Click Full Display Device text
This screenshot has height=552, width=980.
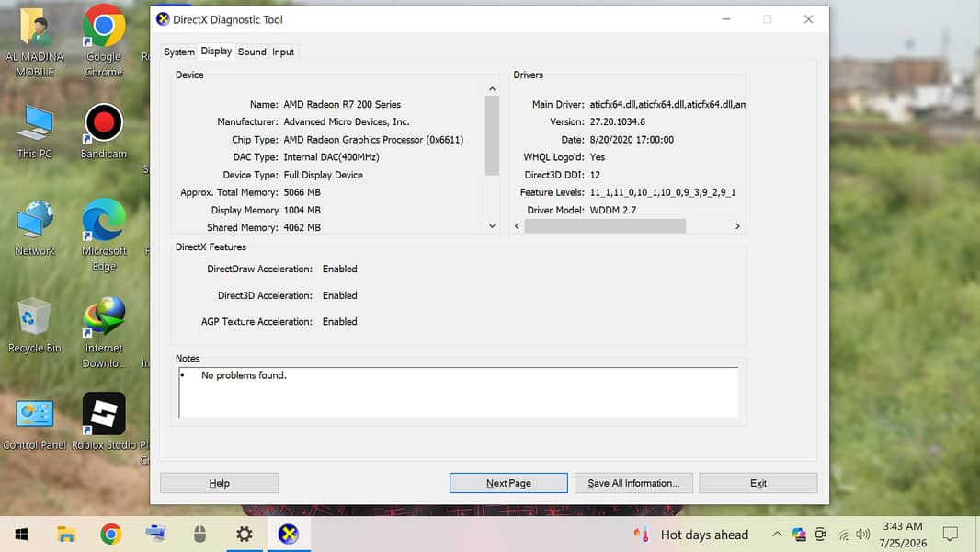[323, 175]
